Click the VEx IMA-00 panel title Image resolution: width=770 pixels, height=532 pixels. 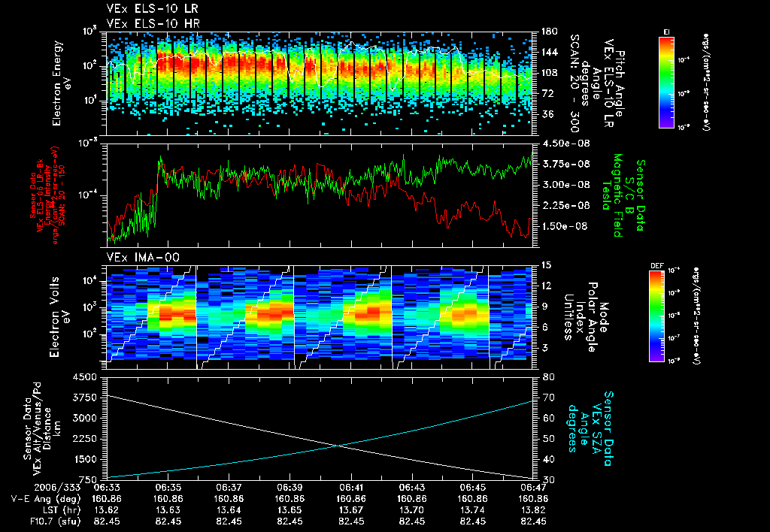coord(143,257)
